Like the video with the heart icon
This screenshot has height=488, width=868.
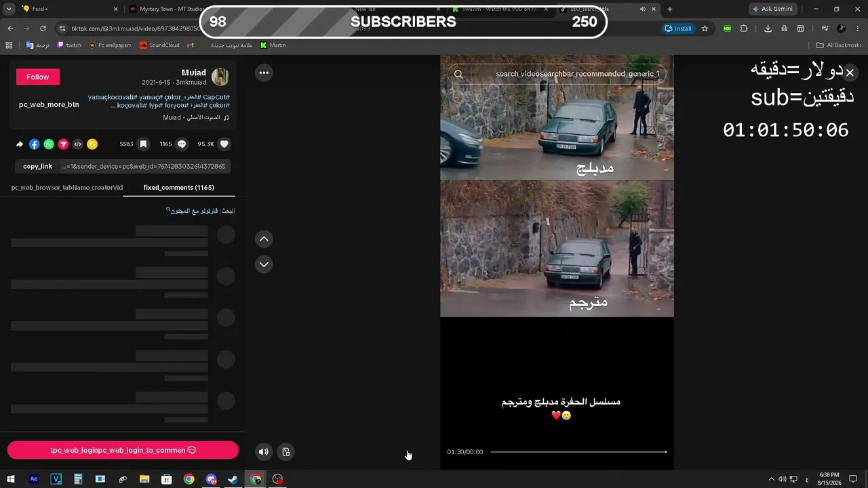click(224, 144)
